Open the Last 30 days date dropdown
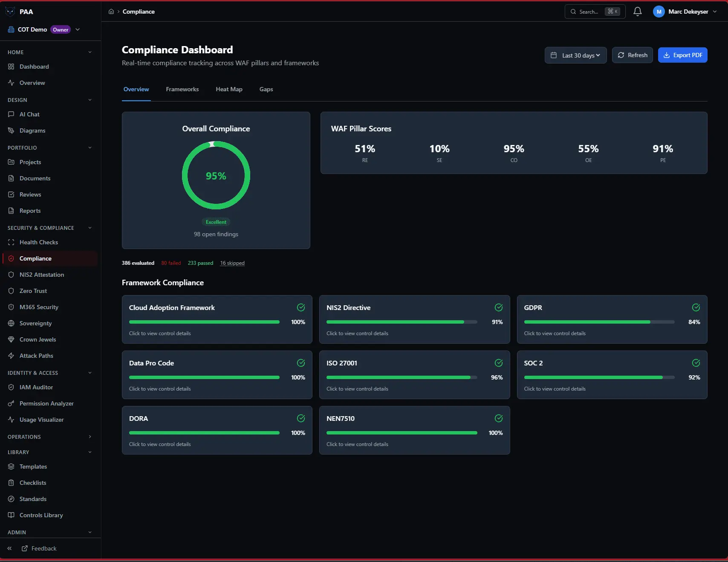Screen dimensions: 728x562 [x=575, y=55]
